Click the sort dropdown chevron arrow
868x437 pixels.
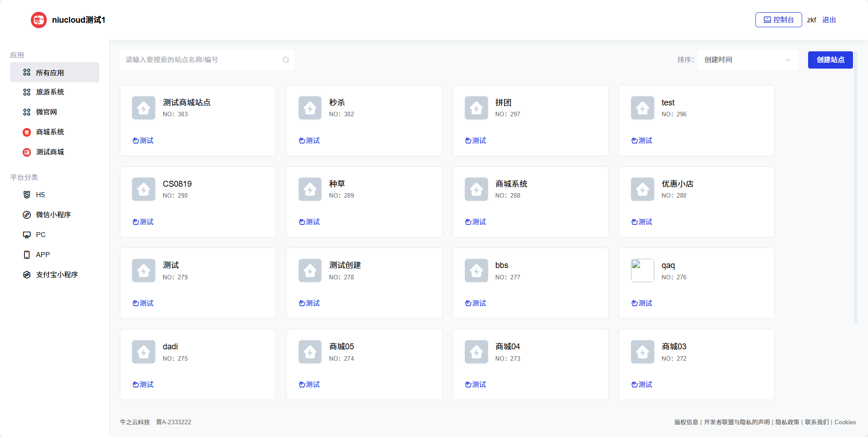click(788, 60)
